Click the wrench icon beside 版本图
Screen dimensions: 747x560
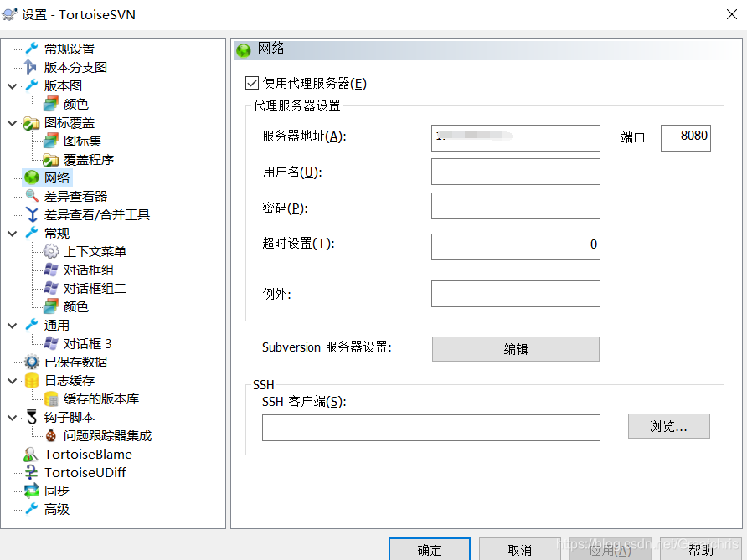click(32, 85)
